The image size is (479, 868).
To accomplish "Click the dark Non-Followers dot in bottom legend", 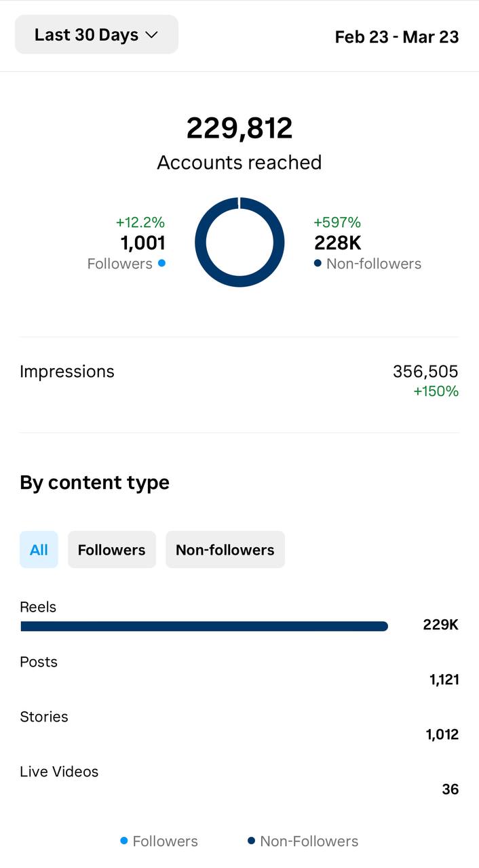I will pyautogui.click(x=252, y=841).
